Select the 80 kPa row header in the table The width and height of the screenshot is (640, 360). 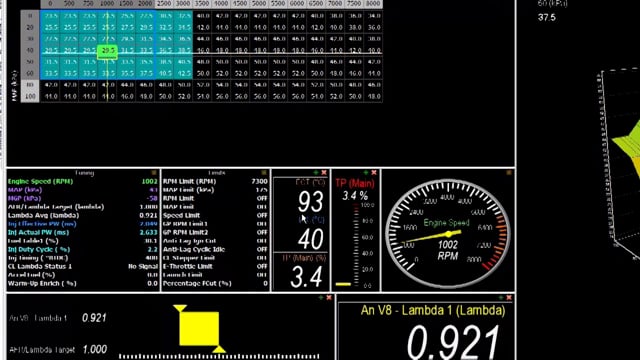[30, 85]
